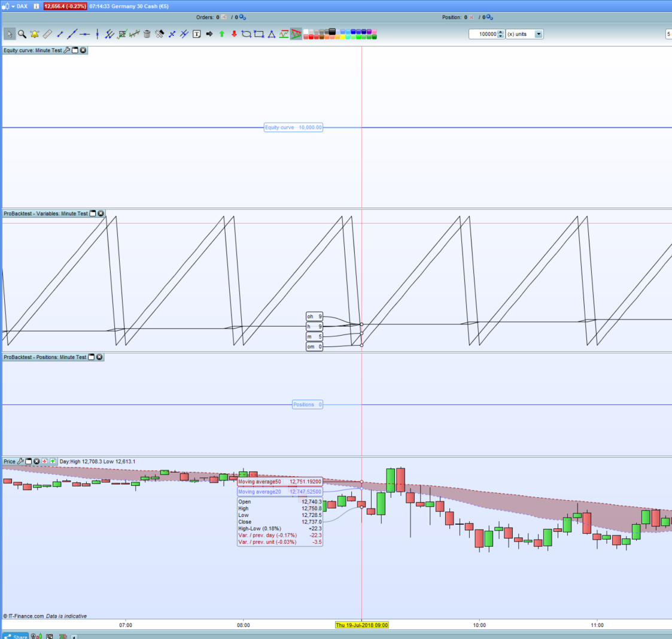This screenshot has width=672, height=639.
Task: Click the Day:High 12,708.3 Low 12,613.1 text
Action: pos(98,461)
